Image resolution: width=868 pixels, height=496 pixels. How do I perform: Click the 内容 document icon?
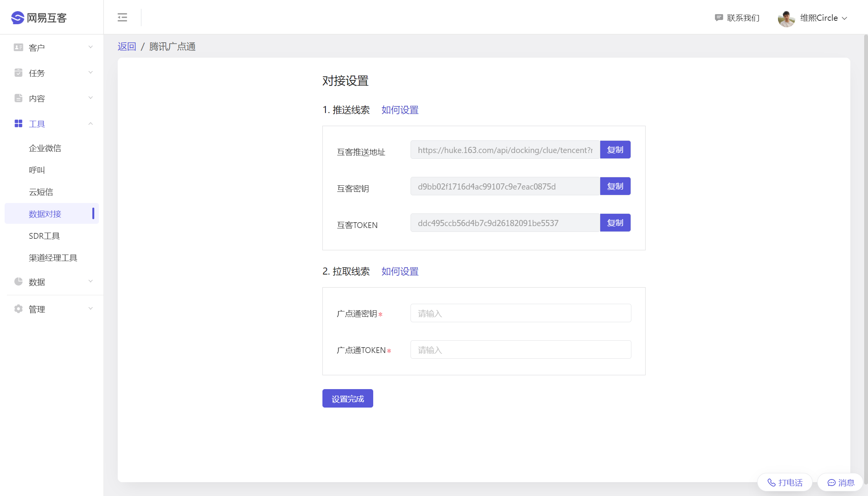(18, 98)
